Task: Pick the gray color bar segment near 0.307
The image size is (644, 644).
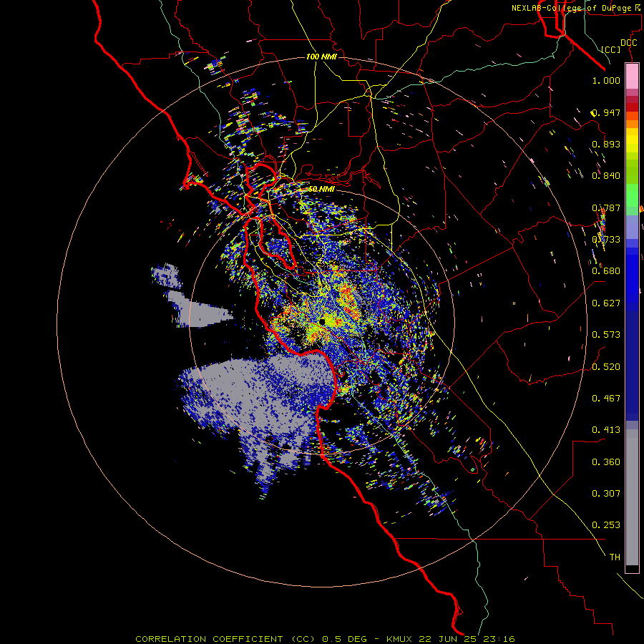Action: click(632, 497)
